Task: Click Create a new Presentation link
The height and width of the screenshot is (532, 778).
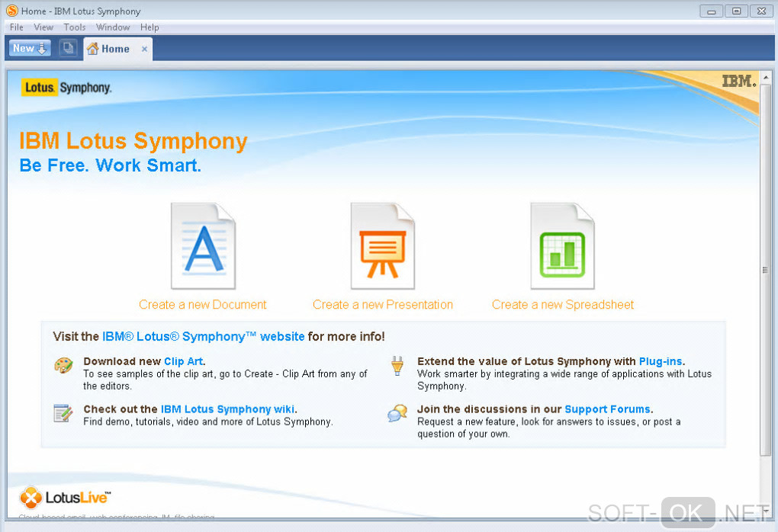Action: tap(383, 304)
